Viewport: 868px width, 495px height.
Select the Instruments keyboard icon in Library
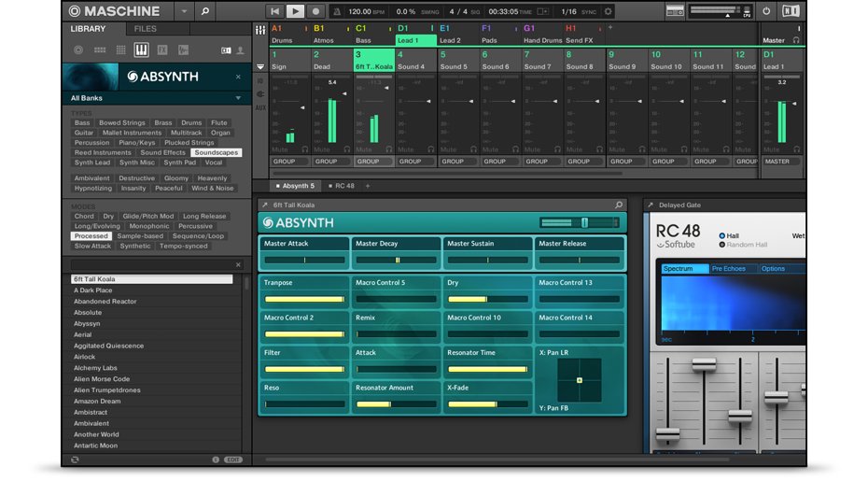tap(141, 49)
